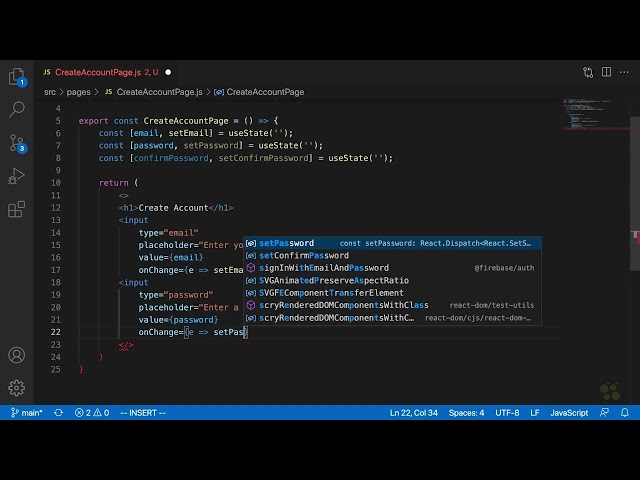Click Spaces: 4 indentation setting
Screen dimensions: 640x480
click(467, 413)
